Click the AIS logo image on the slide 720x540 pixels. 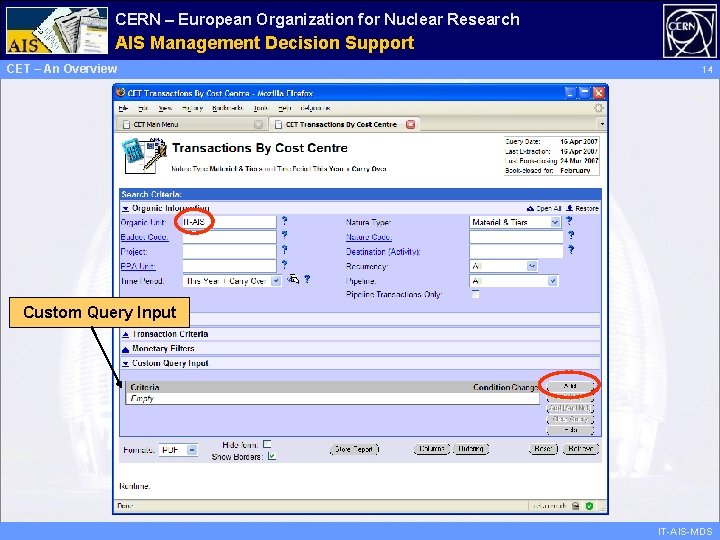point(57,30)
